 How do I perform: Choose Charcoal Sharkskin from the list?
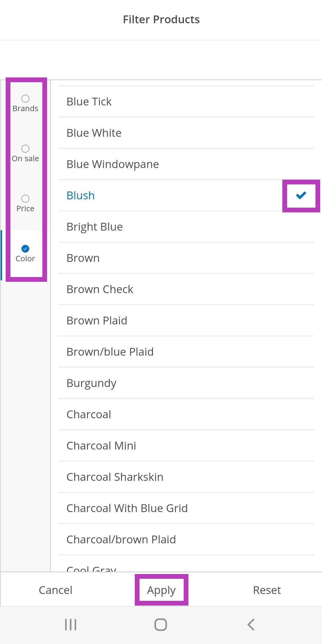pyautogui.click(x=115, y=477)
